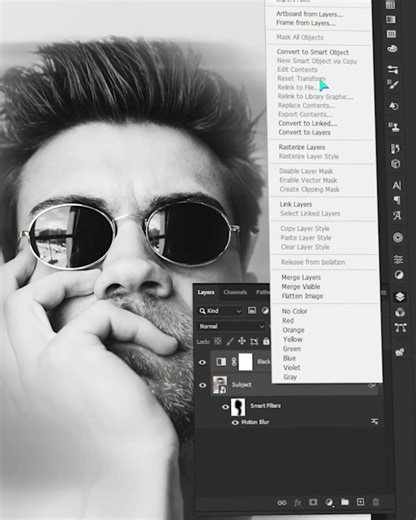Toggle Smart Filters visibility
The width and height of the screenshot is (416, 520).
225,407
